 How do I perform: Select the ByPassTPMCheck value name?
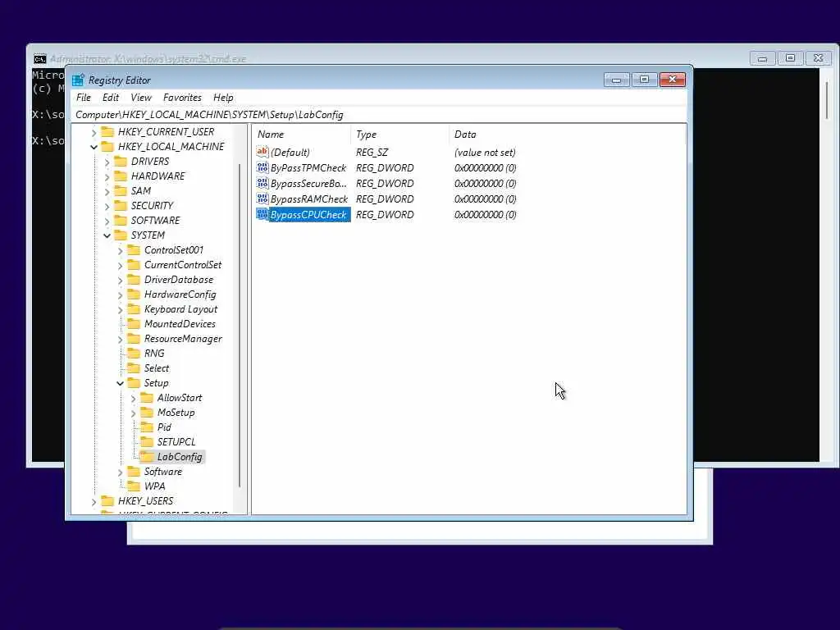308,167
